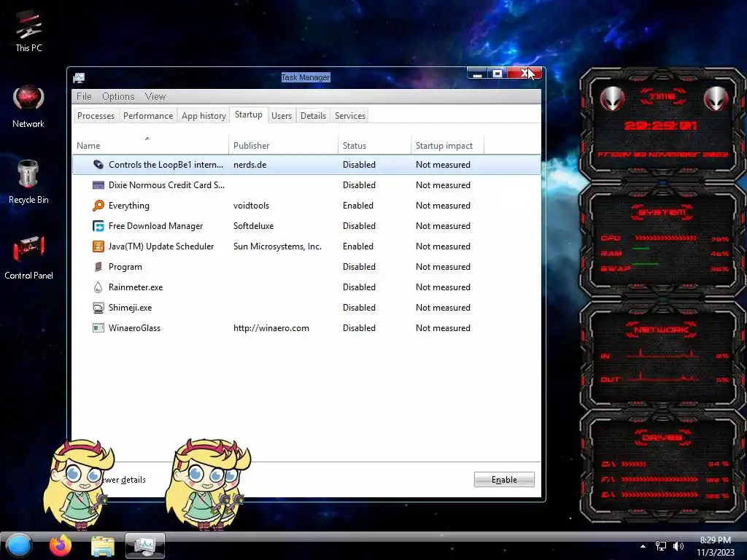Click the WinaeroGlass entry icon

(98, 328)
